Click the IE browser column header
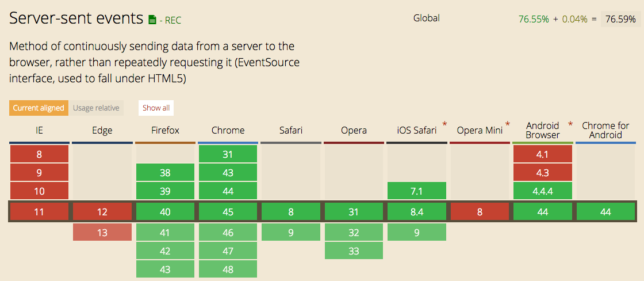This screenshot has height=281, width=644. click(39, 131)
